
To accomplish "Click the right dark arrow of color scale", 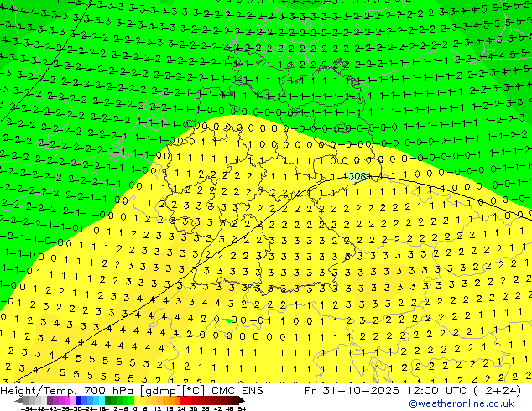I will pyautogui.click(x=242, y=401).
